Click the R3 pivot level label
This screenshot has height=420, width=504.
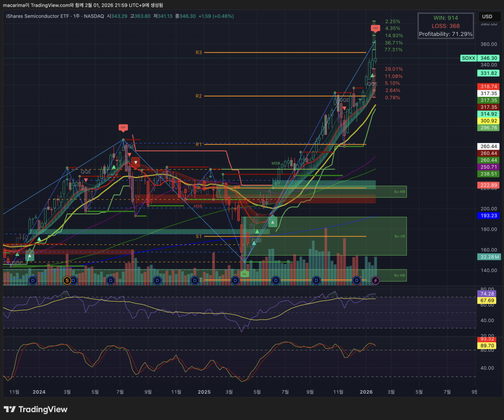[x=198, y=53]
